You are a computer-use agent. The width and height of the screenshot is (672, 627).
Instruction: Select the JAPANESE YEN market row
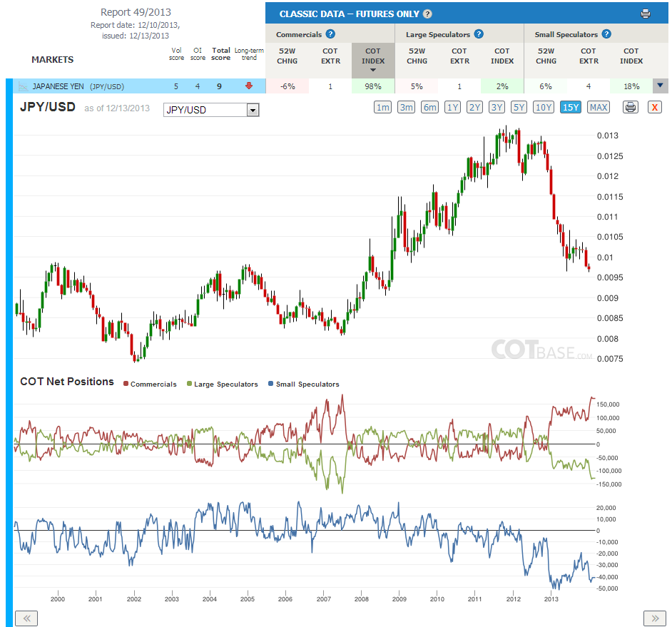click(139, 86)
